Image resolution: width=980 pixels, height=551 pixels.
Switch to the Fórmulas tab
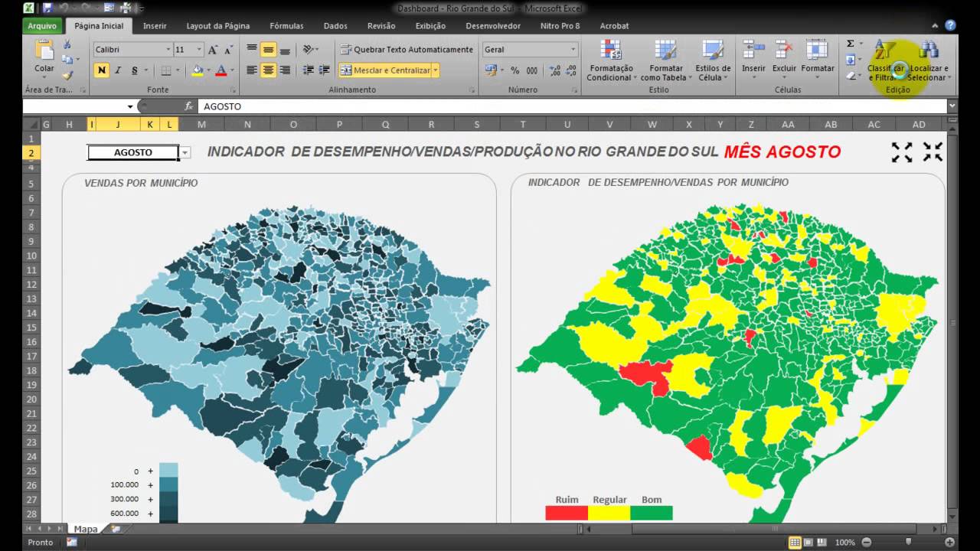click(286, 25)
